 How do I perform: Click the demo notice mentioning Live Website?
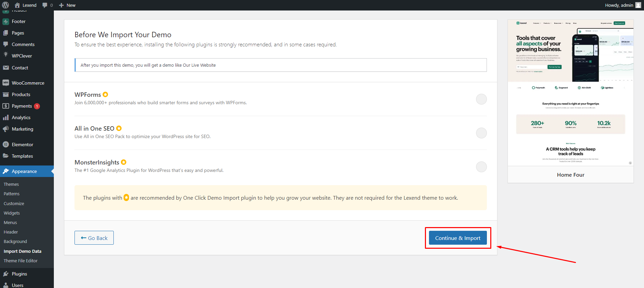click(281, 65)
